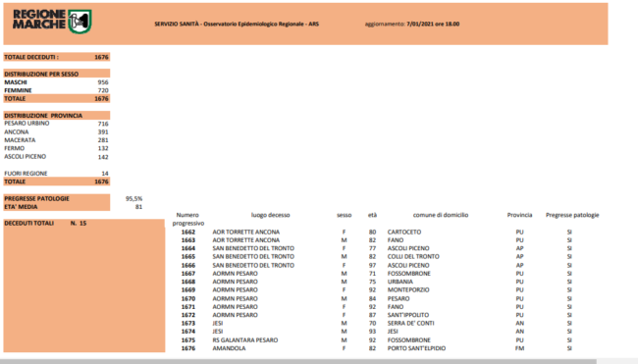The width and height of the screenshot is (638, 364).
Task: Select the PESARO URBINO province row
Action: (57, 124)
